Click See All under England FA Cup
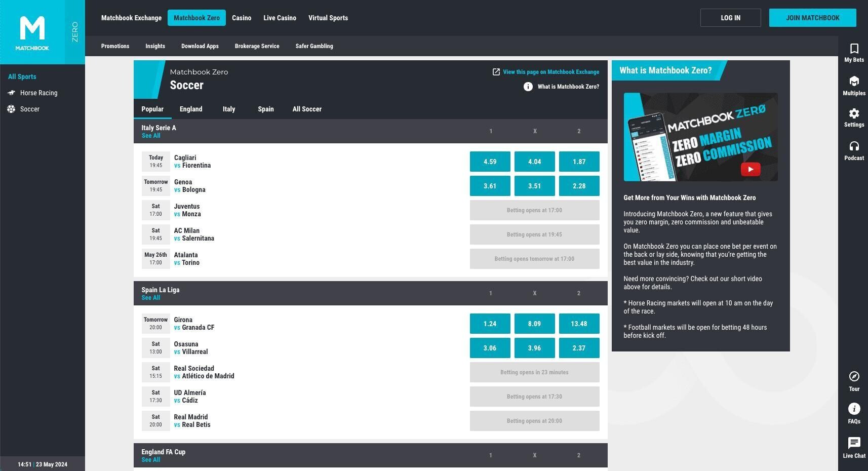Image resolution: width=868 pixels, height=471 pixels. pyautogui.click(x=151, y=460)
